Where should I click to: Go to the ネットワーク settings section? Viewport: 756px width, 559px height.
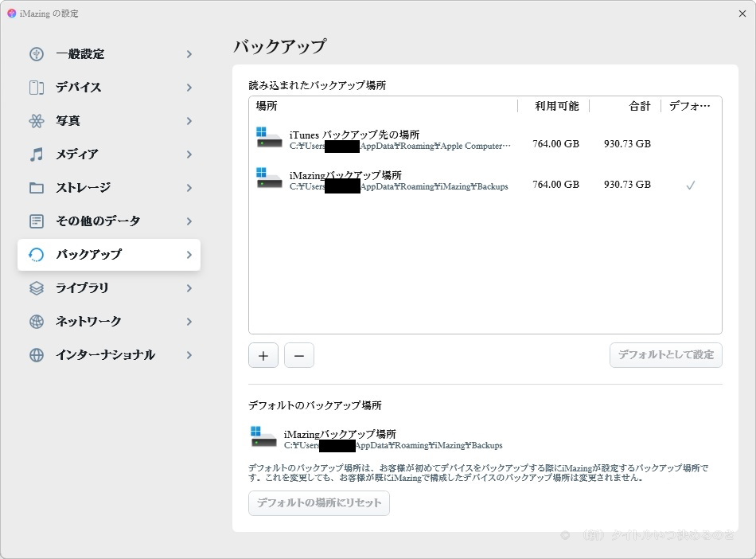(109, 321)
